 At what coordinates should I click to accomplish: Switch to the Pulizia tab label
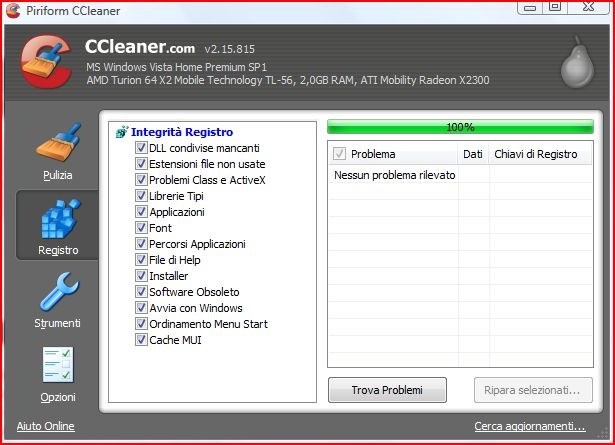58,175
